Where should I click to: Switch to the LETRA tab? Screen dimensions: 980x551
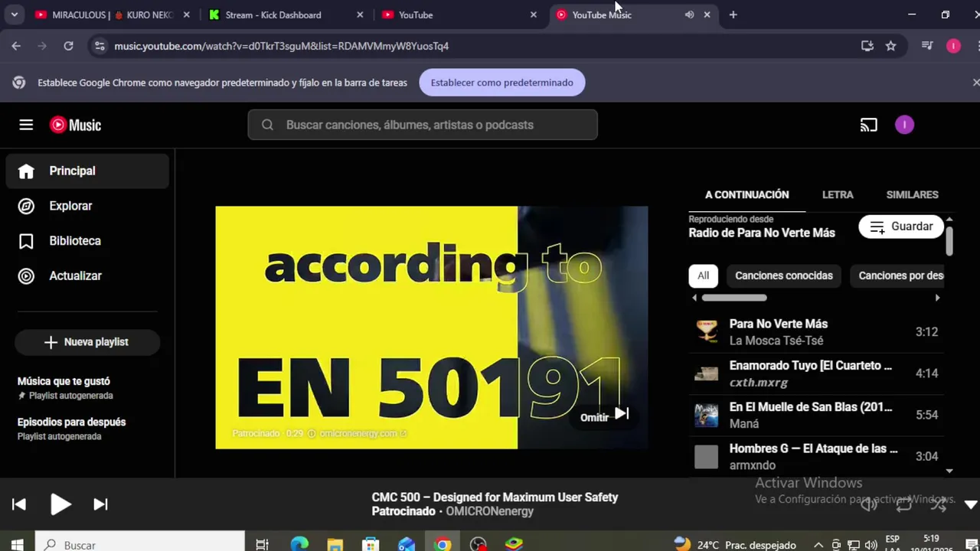click(x=838, y=194)
